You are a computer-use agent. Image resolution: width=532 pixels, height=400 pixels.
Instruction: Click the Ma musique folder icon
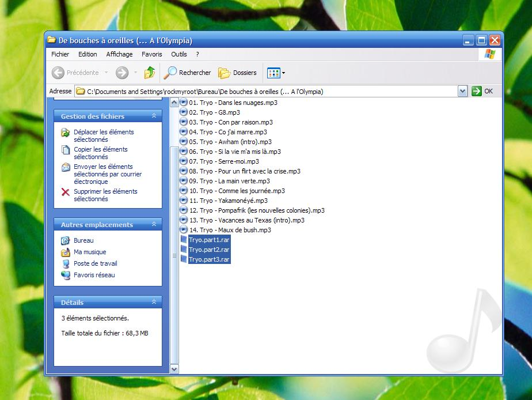click(66, 252)
